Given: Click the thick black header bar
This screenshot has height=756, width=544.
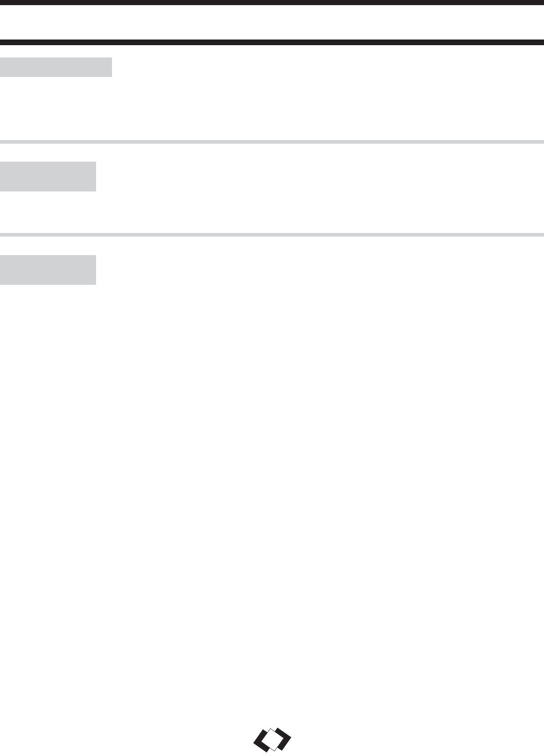Looking at the screenshot, I should (272, 42).
